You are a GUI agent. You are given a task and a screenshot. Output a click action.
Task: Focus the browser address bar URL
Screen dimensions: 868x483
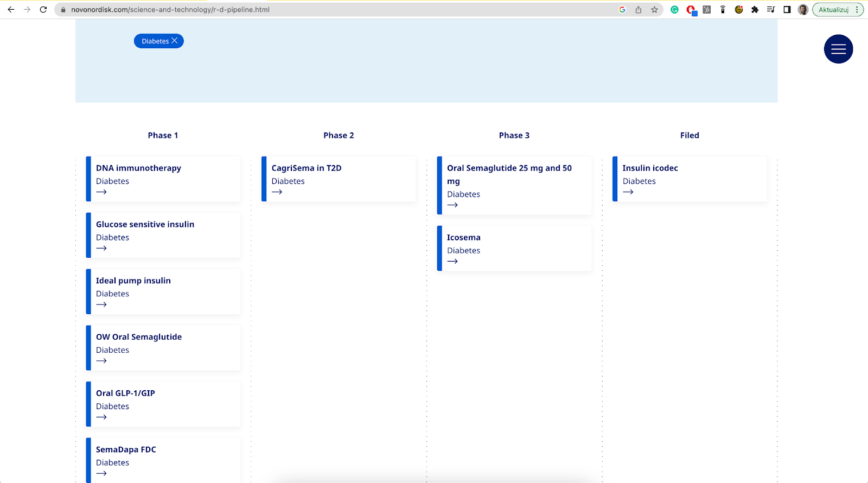click(x=325, y=10)
